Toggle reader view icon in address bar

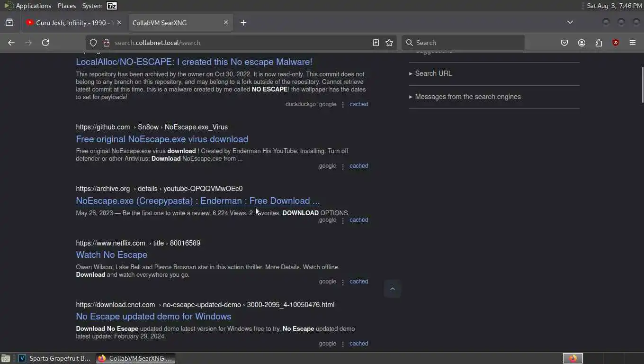[376, 43]
